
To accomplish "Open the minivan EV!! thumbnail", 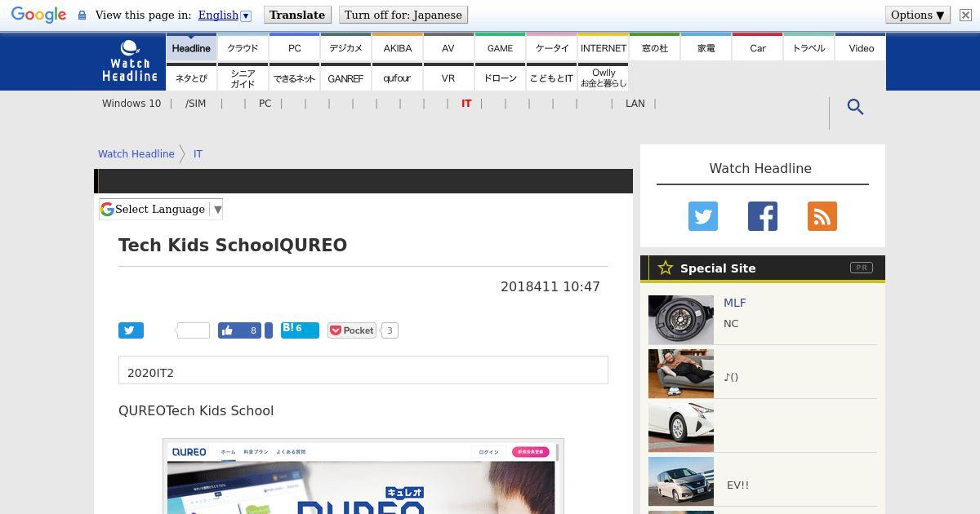I will click(x=681, y=481).
